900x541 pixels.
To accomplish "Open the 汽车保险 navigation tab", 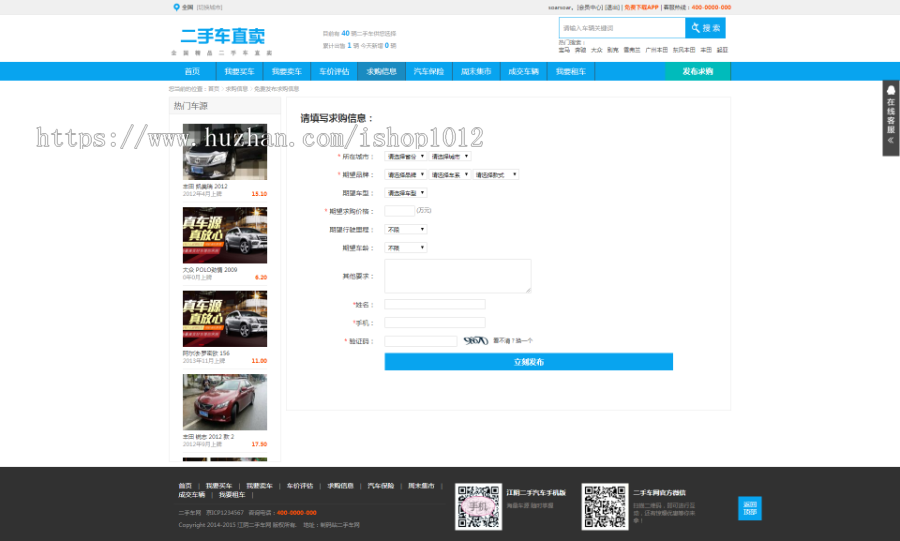I will (x=429, y=72).
